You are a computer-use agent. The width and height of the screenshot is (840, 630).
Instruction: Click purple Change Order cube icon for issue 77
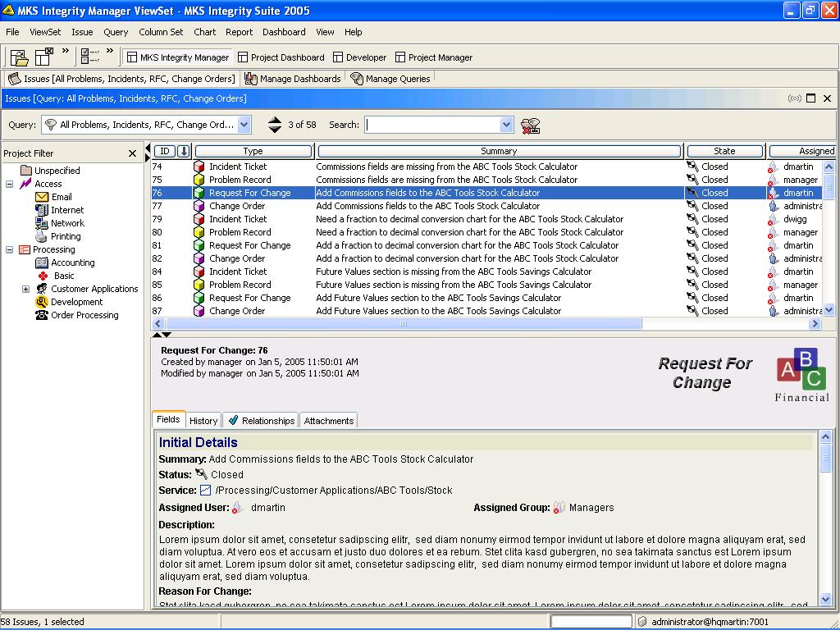(199, 206)
